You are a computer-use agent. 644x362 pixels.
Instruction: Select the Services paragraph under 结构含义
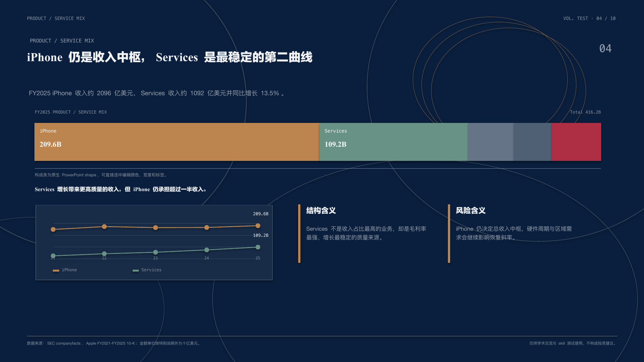coord(366,233)
